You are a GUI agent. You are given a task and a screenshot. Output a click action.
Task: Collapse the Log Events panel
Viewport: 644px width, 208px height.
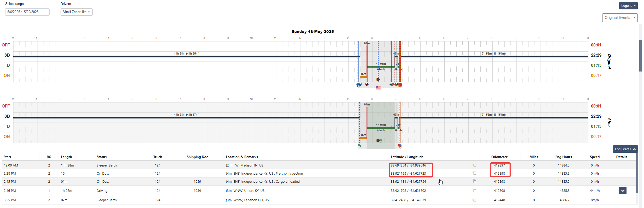[x=625, y=149]
